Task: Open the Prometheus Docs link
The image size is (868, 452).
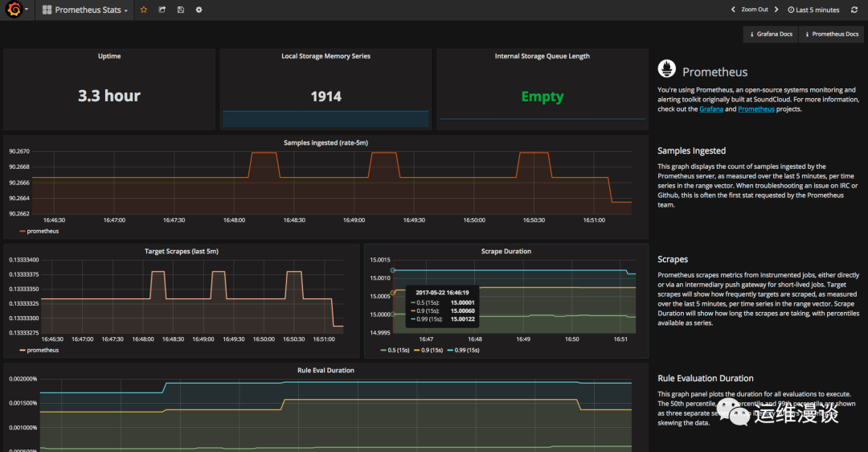Action: coord(832,35)
